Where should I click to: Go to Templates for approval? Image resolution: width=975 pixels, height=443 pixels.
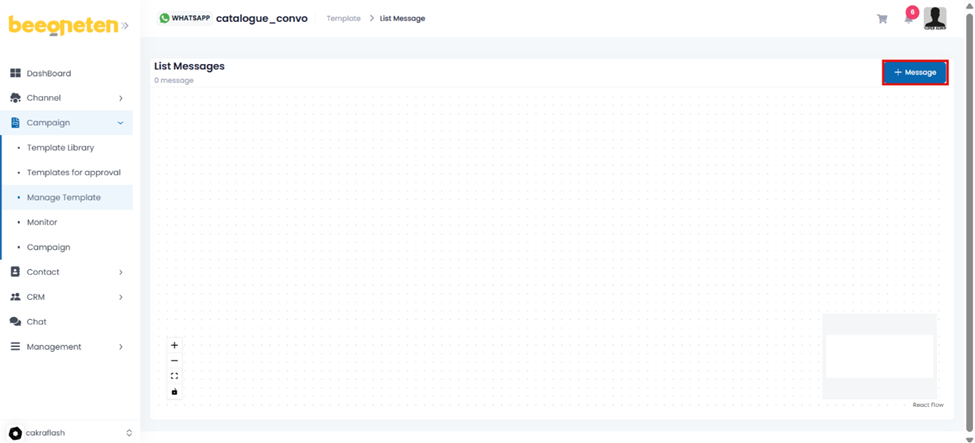pos(73,172)
